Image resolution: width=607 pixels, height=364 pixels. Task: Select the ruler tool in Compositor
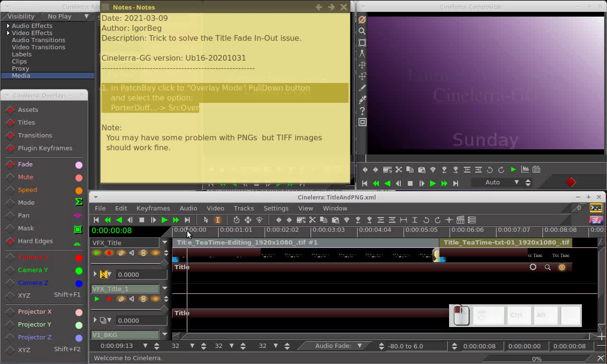point(362,54)
